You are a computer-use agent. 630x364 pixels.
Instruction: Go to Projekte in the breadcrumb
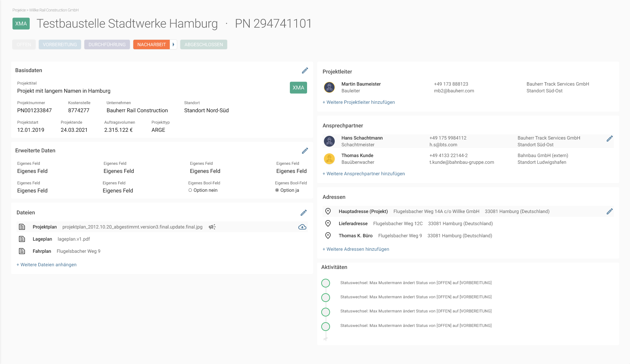[19, 10]
